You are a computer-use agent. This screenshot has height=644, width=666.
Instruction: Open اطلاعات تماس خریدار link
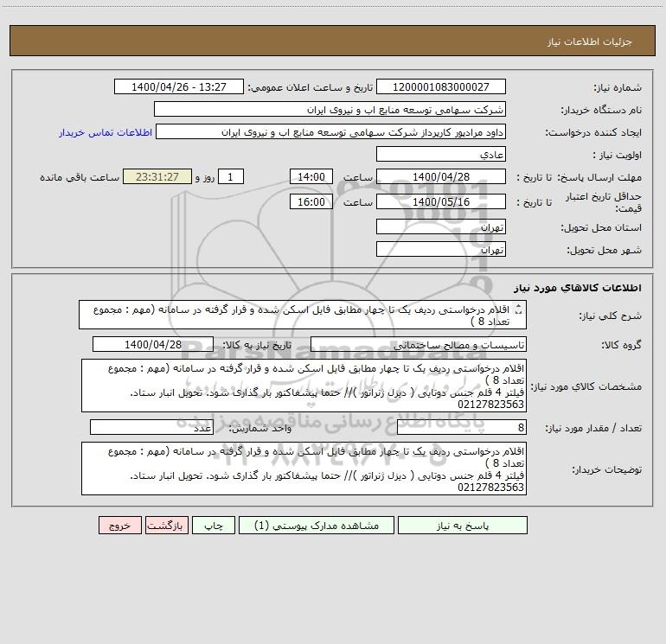click(106, 132)
